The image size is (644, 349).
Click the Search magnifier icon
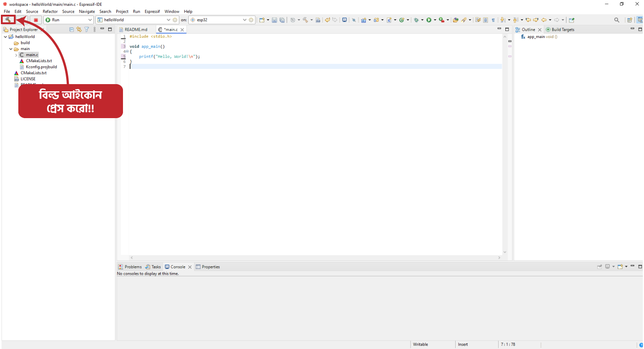(617, 20)
